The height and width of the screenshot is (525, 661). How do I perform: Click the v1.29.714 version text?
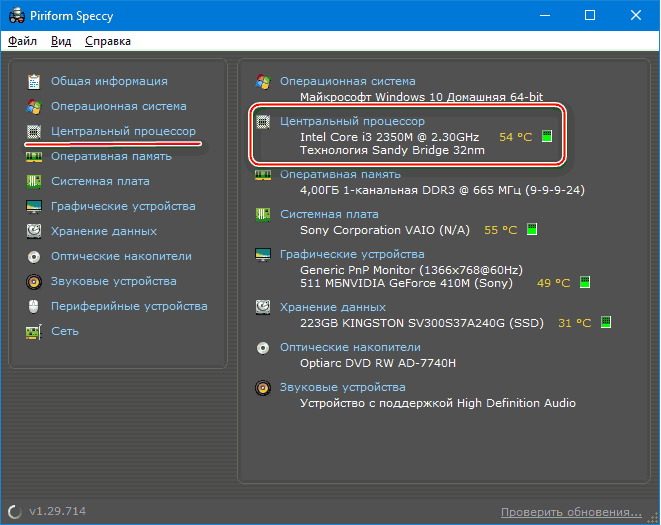[x=57, y=511]
